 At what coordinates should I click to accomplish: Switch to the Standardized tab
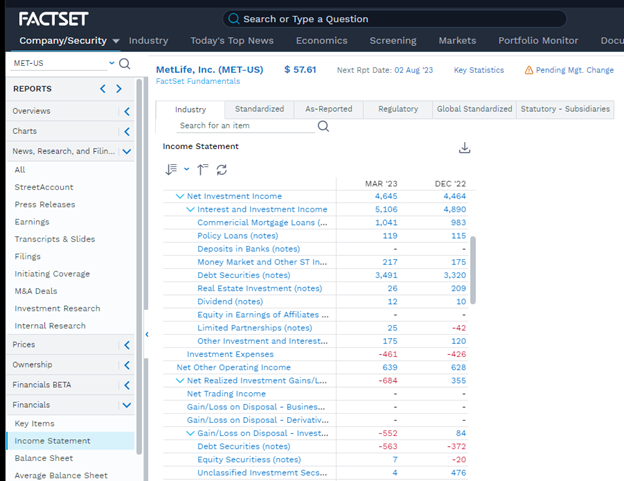click(x=259, y=109)
